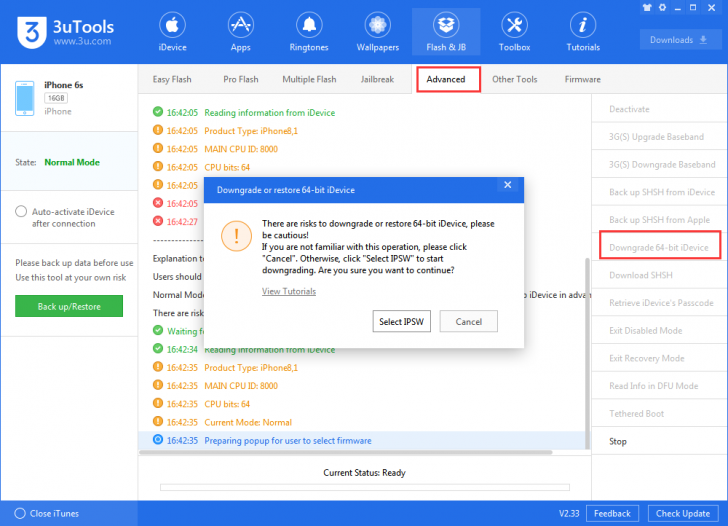Choose 3G(S) Downgrade Baseband
This screenshot has height=526, width=728.
pos(659,164)
